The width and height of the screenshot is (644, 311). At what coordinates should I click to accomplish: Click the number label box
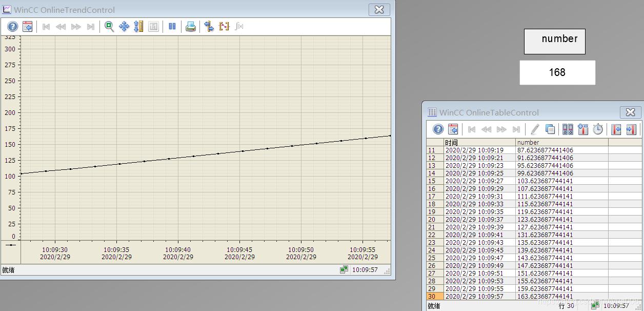(555, 42)
